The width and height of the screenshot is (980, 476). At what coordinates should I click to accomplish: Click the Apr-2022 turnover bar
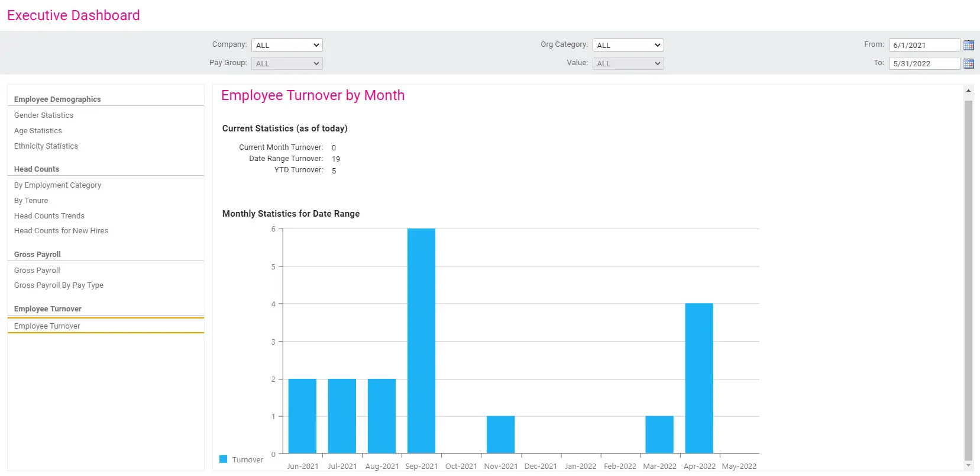pos(699,378)
